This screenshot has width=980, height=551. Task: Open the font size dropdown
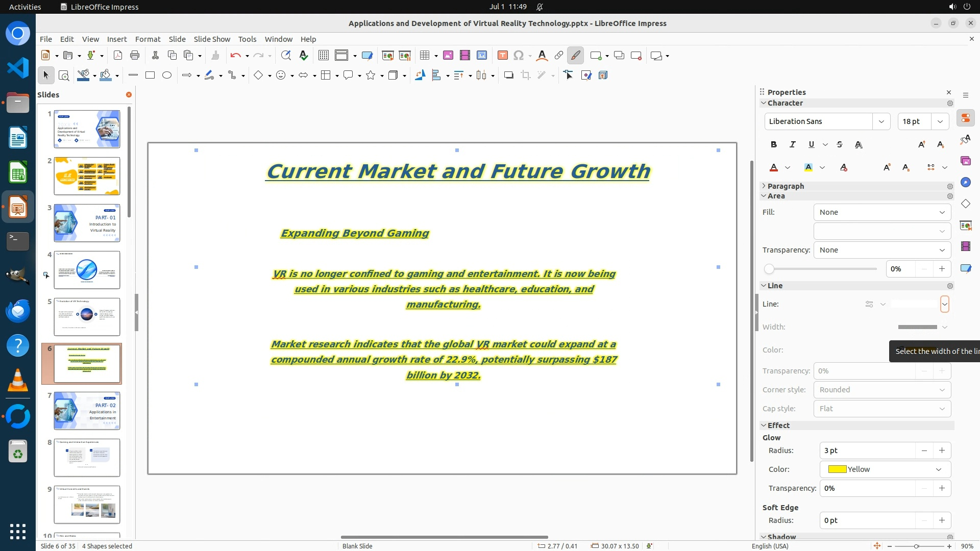click(x=940, y=121)
